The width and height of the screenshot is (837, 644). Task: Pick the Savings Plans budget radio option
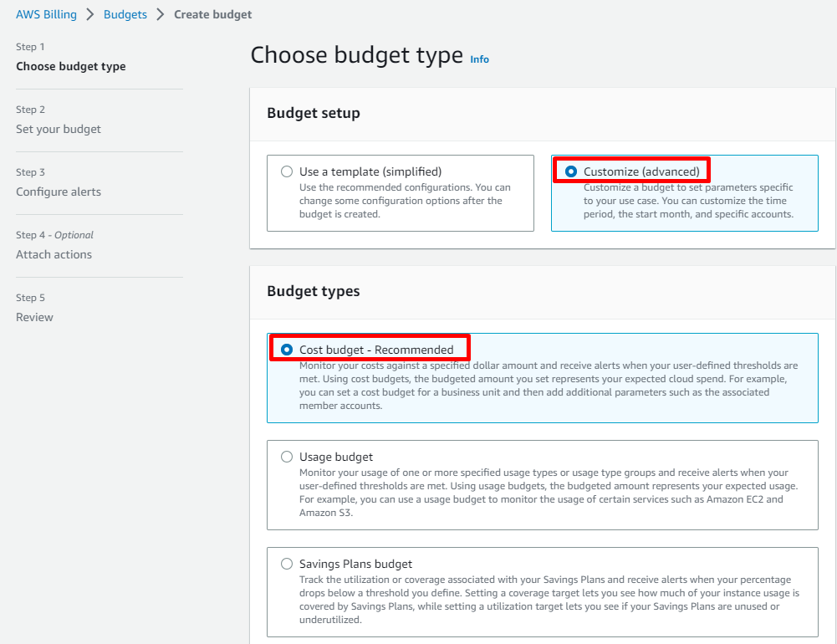(x=287, y=564)
